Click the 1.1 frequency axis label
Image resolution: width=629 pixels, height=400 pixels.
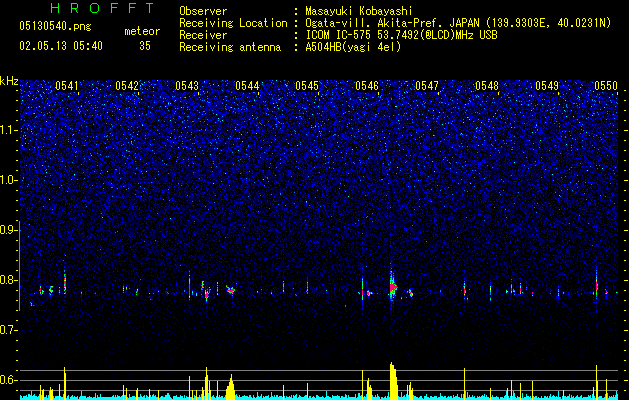9,130
